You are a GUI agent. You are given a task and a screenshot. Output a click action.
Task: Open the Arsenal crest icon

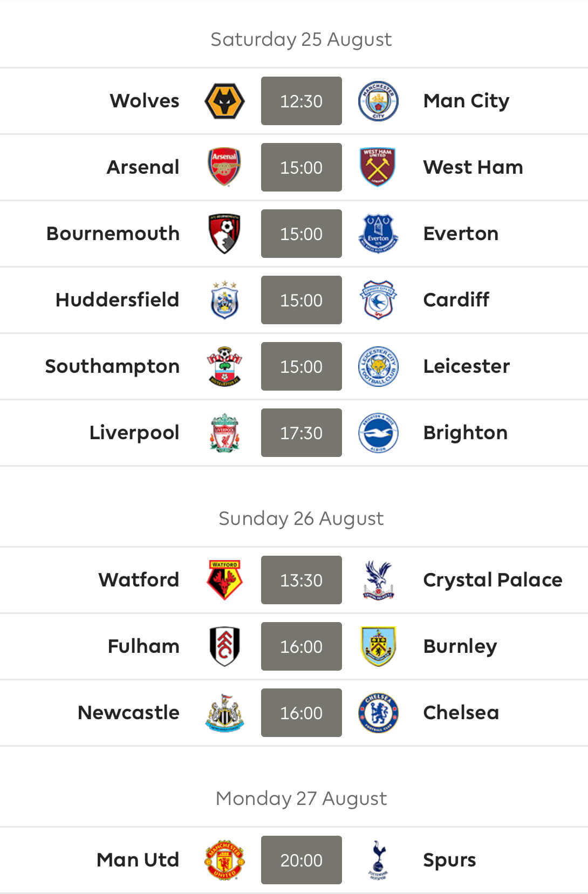tap(224, 167)
